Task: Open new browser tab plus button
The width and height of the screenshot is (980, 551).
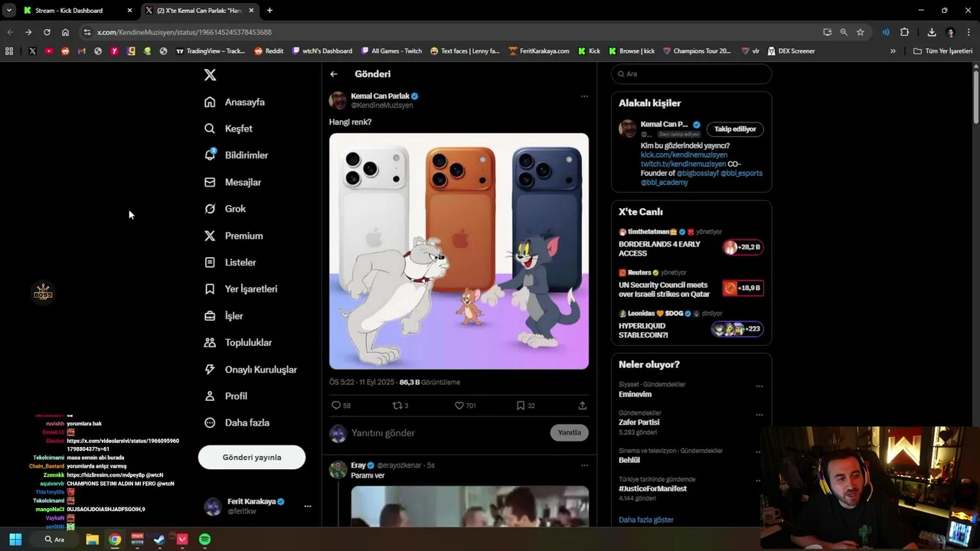Action: (269, 11)
